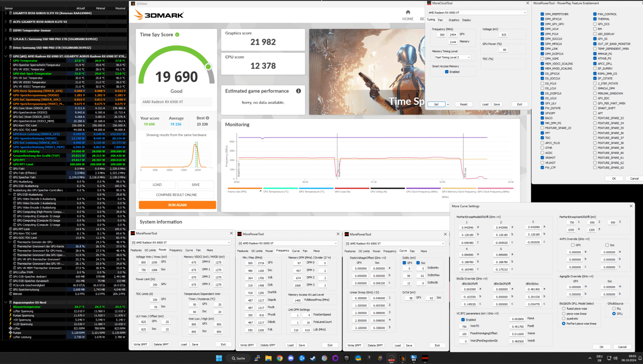The height and width of the screenshot is (364, 643).
Task: Click the info icon next to Best
Action: tap(208, 118)
